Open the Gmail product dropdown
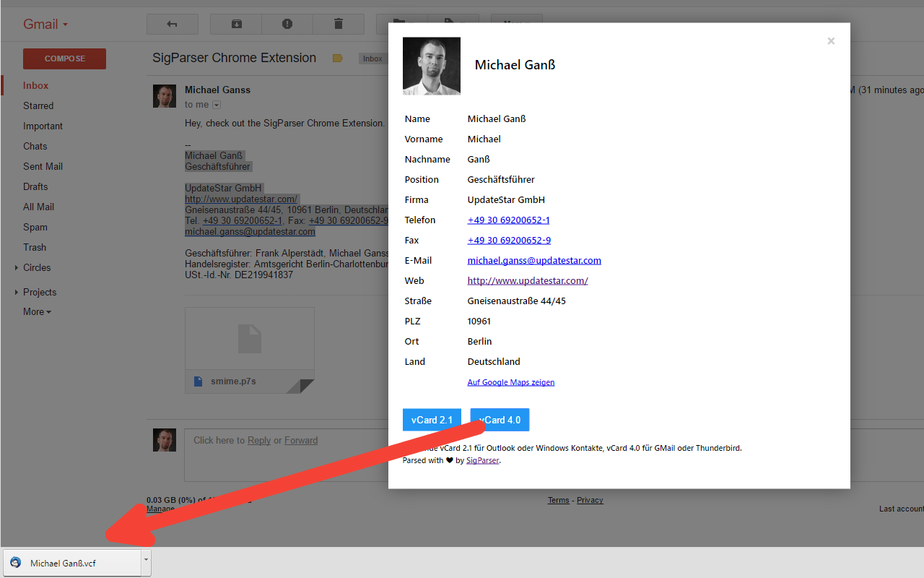This screenshot has height=578, width=924. [45, 24]
